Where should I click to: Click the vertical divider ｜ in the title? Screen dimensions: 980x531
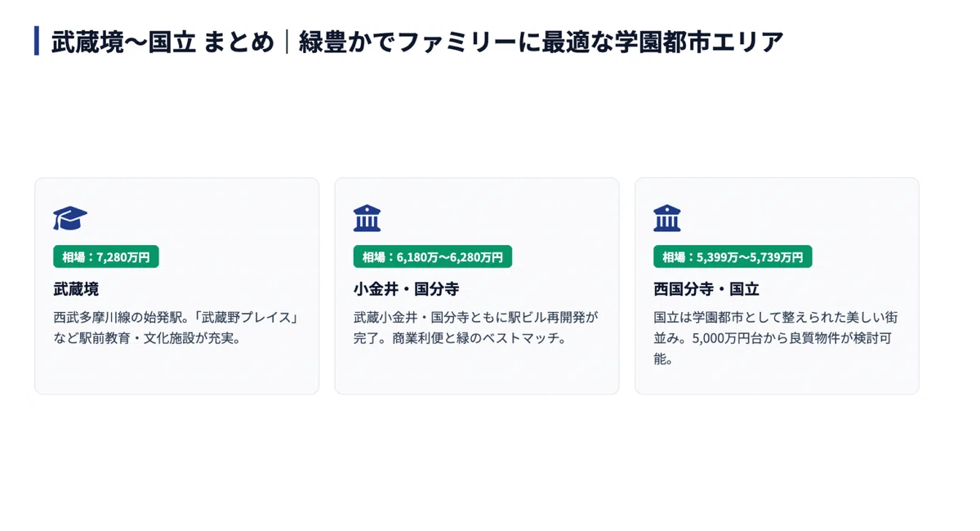[287, 42]
